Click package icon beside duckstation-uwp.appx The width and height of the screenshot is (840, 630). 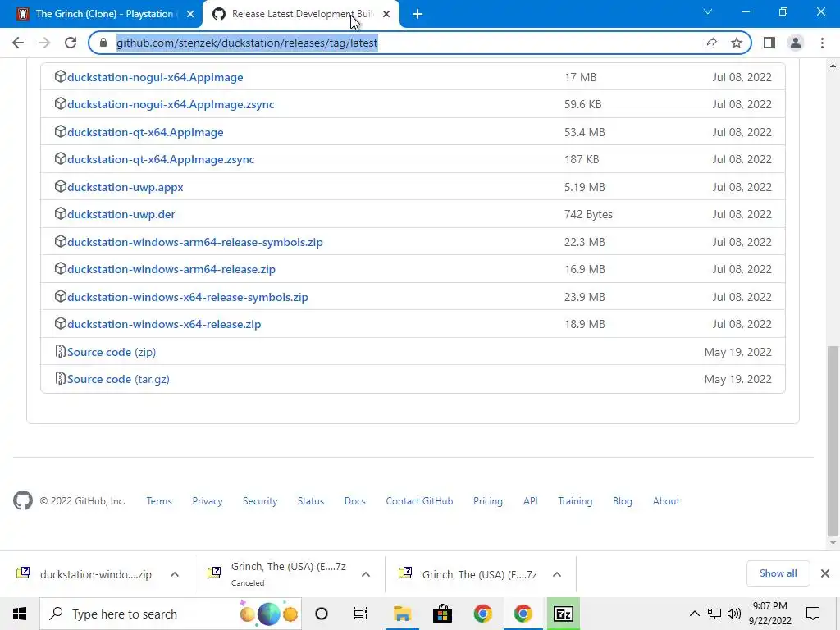60,187
